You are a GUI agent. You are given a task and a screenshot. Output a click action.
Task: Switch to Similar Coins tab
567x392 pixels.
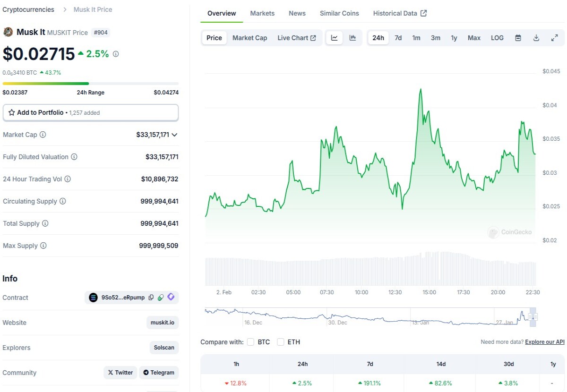point(339,13)
